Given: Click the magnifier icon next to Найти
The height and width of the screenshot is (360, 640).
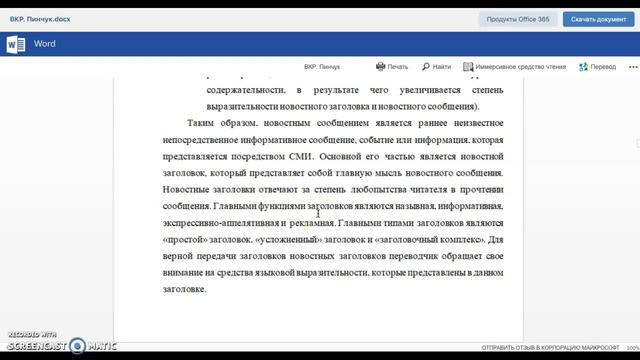Looking at the screenshot, I should [x=426, y=67].
